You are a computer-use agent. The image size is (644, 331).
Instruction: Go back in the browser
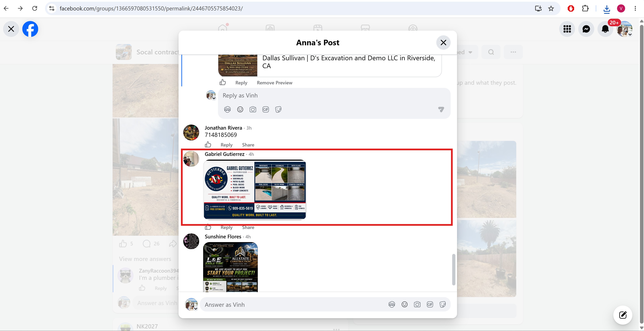7,8
